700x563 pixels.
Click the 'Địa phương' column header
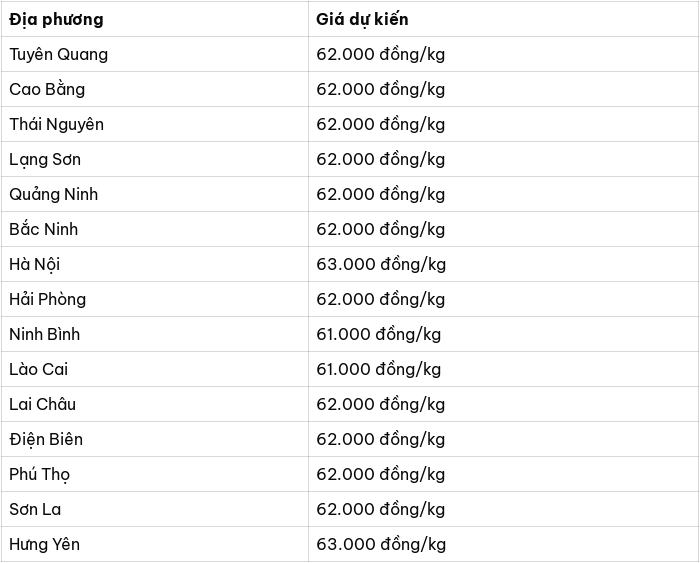(x=56, y=19)
